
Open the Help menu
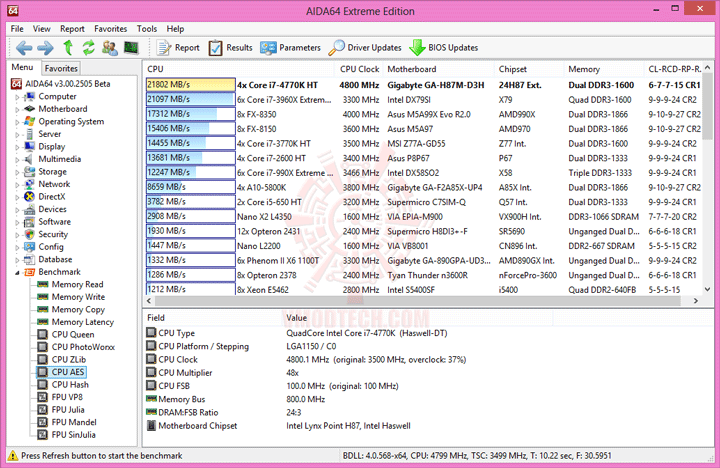click(x=175, y=28)
